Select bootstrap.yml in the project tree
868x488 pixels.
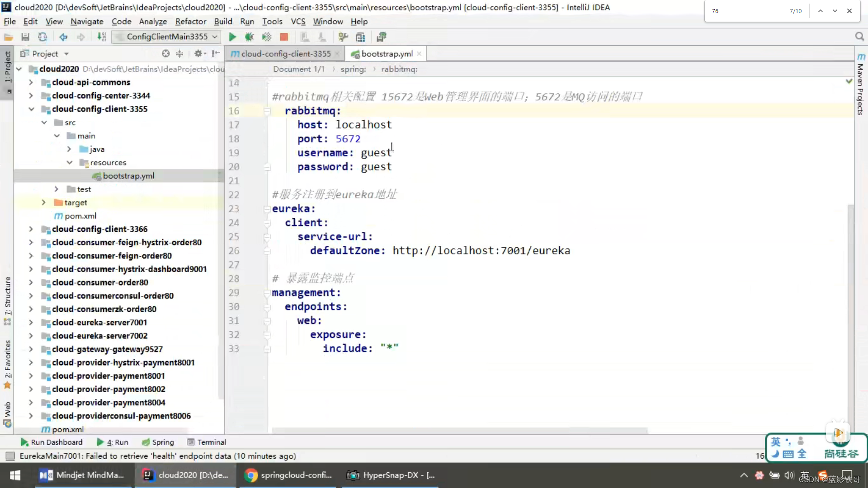tap(128, 176)
